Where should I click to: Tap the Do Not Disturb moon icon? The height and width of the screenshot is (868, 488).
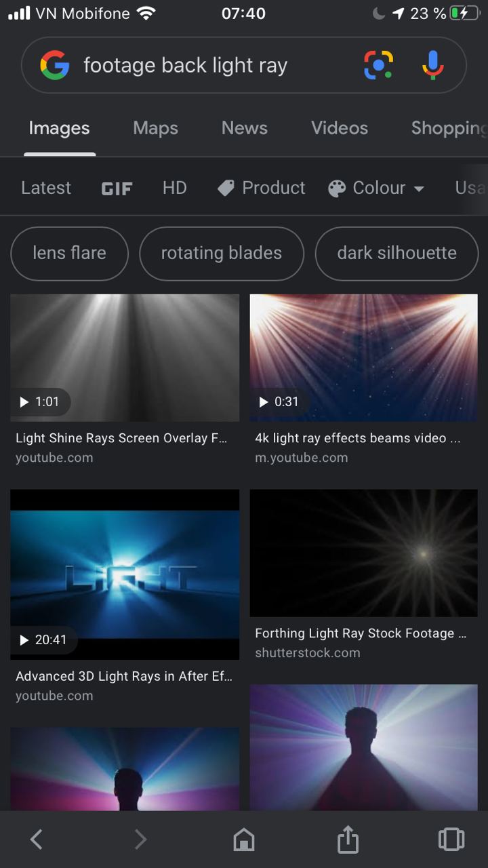pyautogui.click(x=378, y=13)
